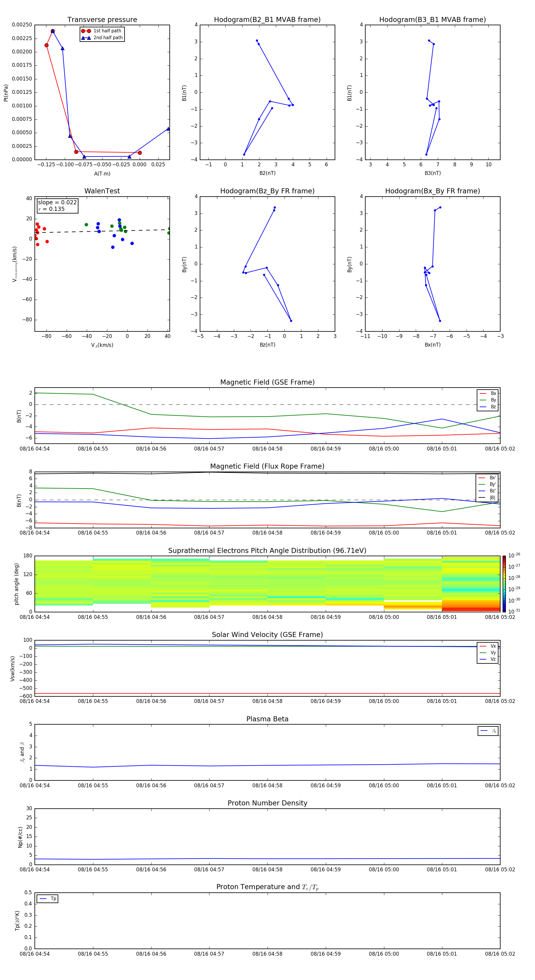The width and height of the screenshot is (535, 980).
Task: Click the 'Proton Number Density' title
Action: point(267,803)
